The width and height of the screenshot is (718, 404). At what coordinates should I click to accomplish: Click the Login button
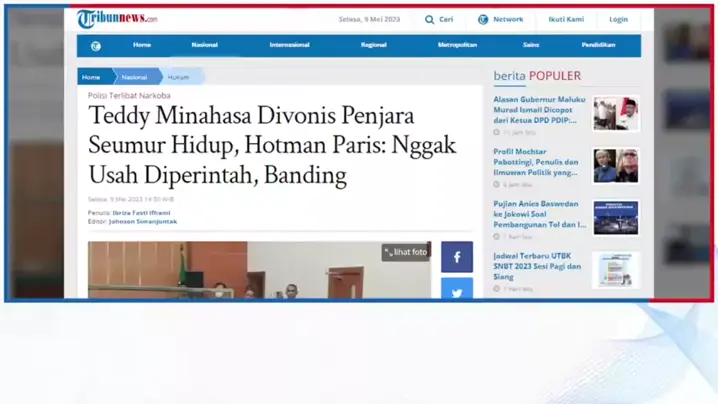[619, 19]
